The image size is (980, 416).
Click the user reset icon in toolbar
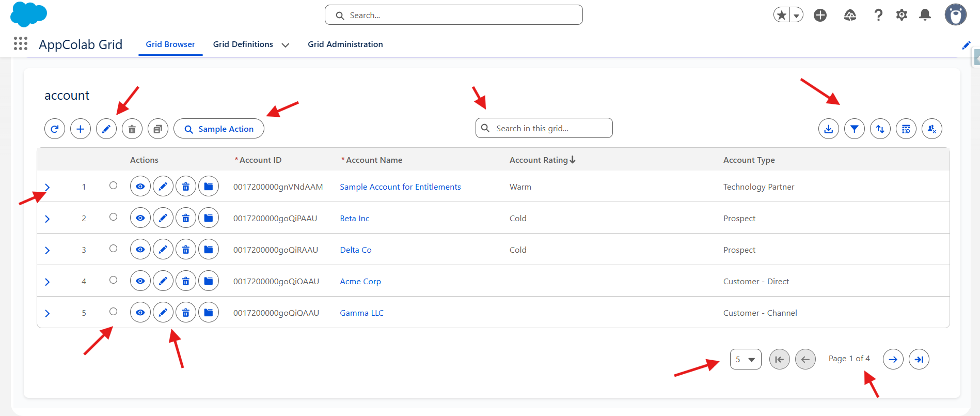932,129
